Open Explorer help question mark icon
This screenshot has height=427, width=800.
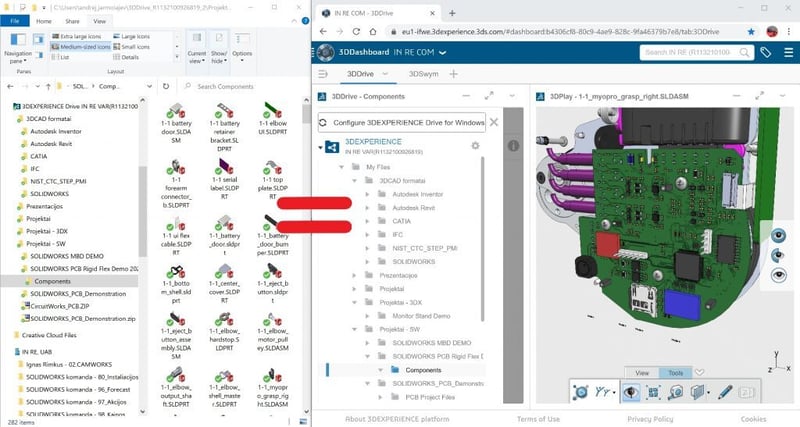305,21
